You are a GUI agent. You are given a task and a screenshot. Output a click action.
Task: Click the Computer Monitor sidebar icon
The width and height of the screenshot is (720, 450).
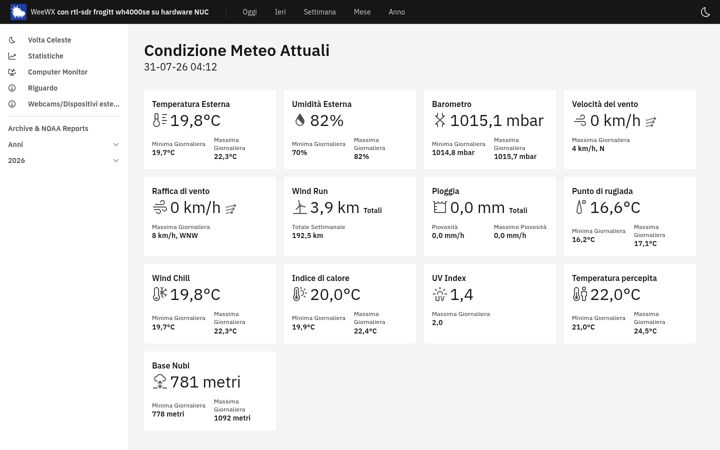pyautogui.click(x=12, y=72)
